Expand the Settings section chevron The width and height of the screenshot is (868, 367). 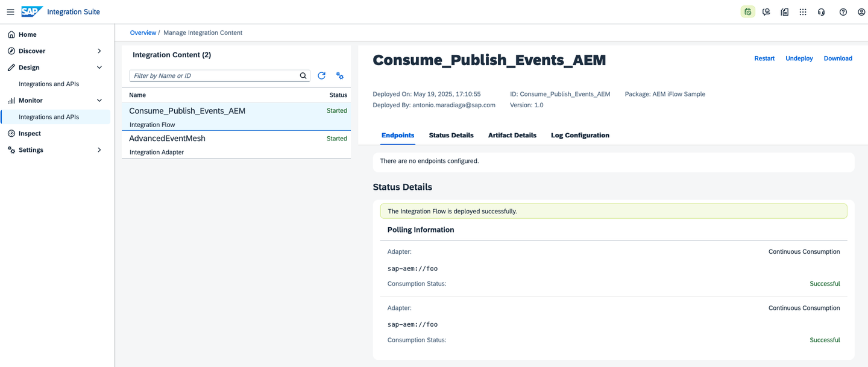pos(99,150)
